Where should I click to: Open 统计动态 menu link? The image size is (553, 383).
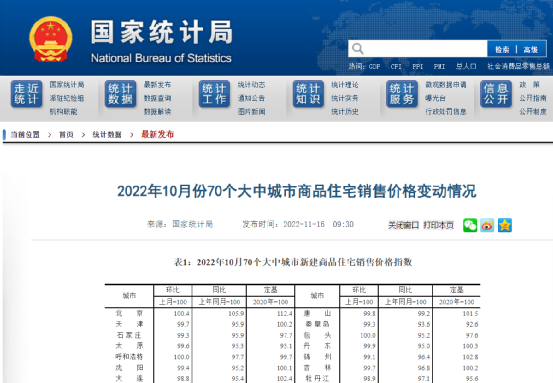pyautogui.click(x=251, y=85)
